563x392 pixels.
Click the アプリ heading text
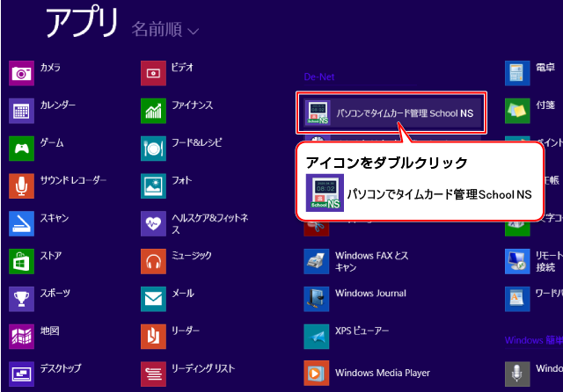(x=82, y=22)
